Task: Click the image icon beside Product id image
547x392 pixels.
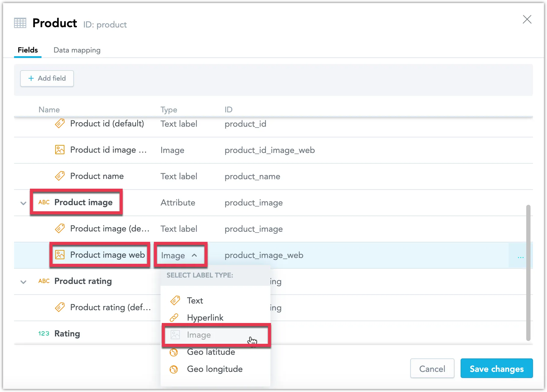Action: click(60, 150)
